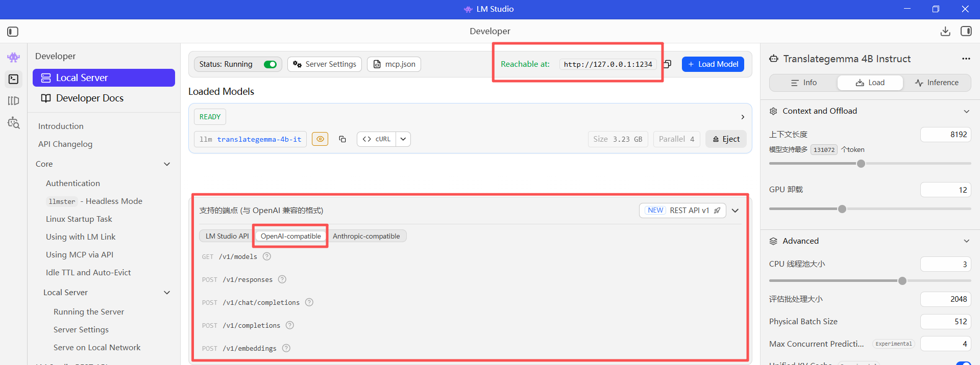This screenshot has height=365, width=980.
Task: Open Using MCP via API docs page
Action: [80, 254]
